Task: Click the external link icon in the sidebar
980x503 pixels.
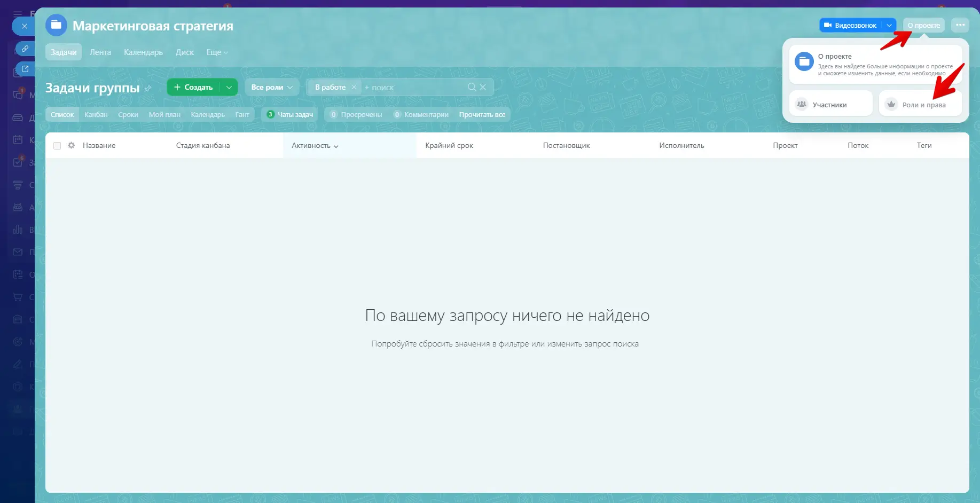Action: [x=23, y=68]
